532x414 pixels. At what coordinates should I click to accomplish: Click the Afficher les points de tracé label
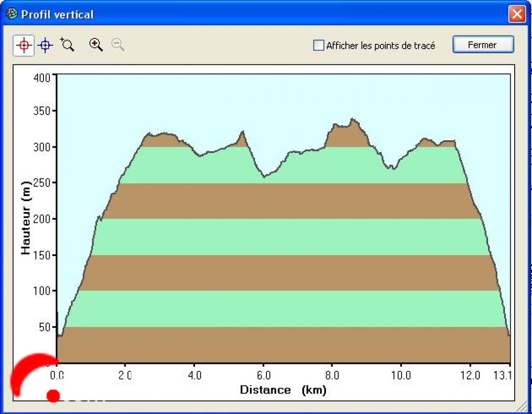pyautogui.click(x=380, y=45)
